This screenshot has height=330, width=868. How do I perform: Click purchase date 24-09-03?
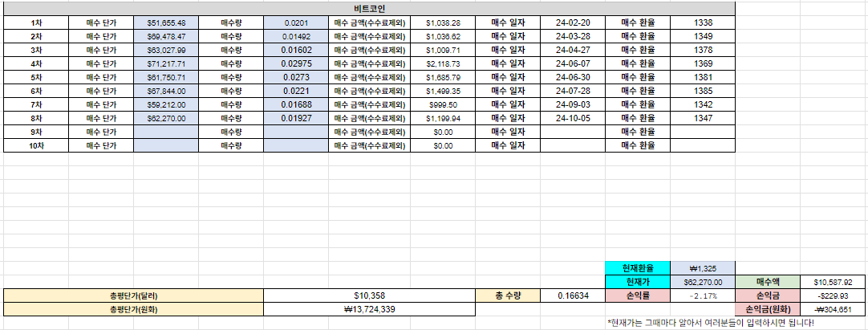(x=573, y=104)
